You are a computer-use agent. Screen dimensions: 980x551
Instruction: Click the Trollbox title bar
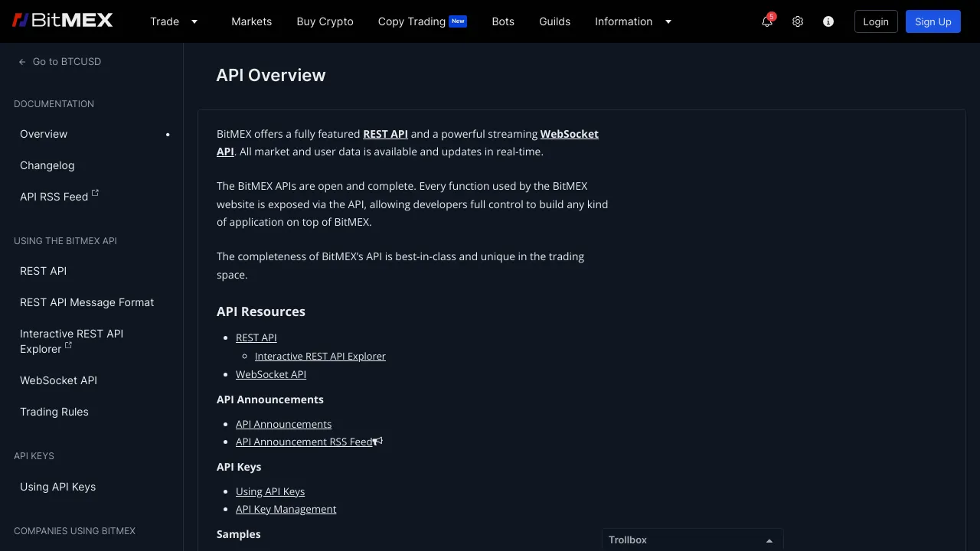[x=692, y=540]
